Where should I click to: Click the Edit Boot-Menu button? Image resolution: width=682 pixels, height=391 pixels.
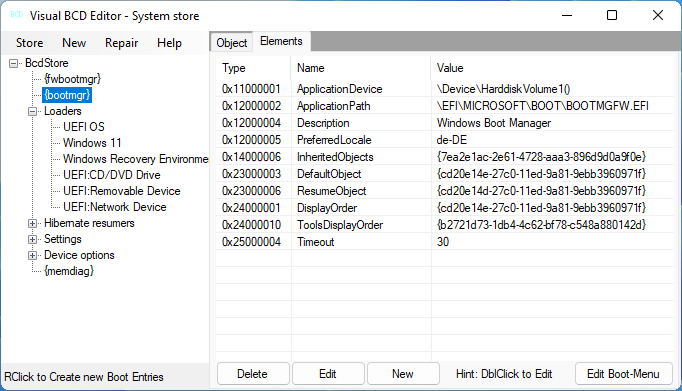click(623, 374)
